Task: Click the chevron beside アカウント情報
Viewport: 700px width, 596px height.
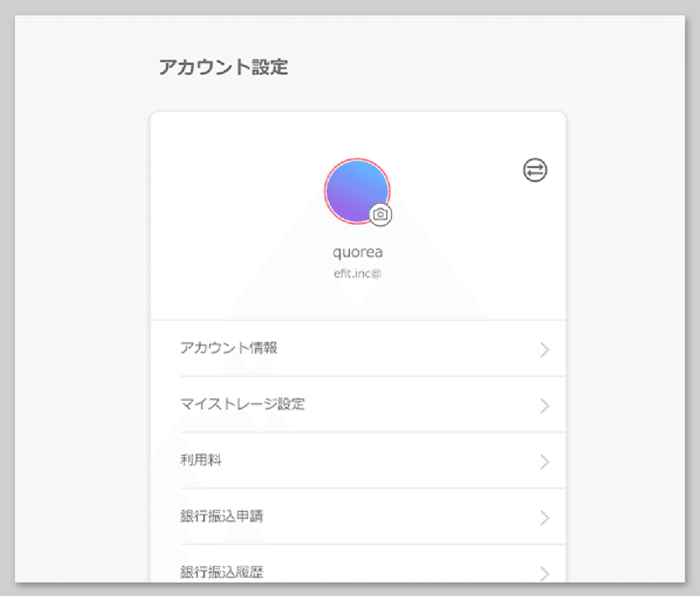Action: coord(544,350)
